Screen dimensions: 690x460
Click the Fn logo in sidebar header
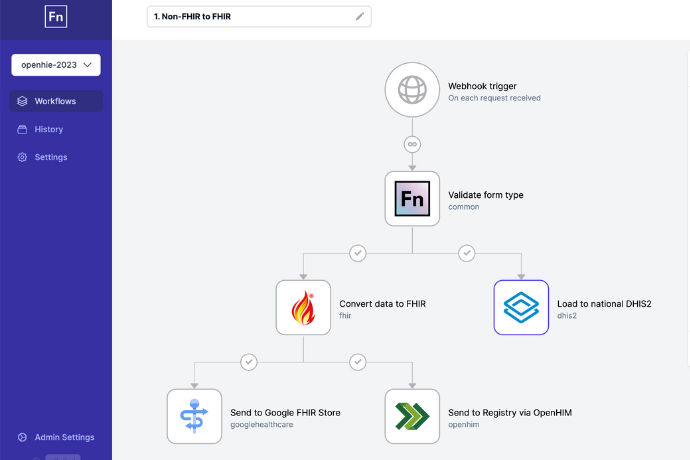56,17
